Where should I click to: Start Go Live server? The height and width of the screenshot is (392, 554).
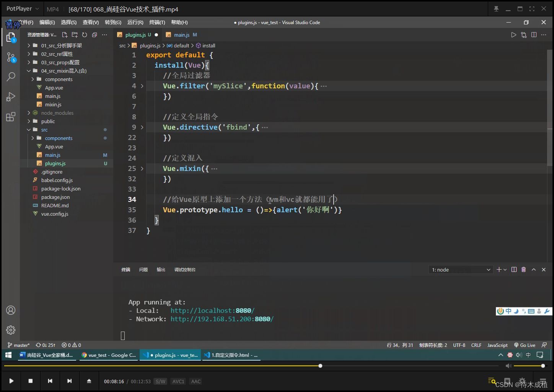[525, 345]
